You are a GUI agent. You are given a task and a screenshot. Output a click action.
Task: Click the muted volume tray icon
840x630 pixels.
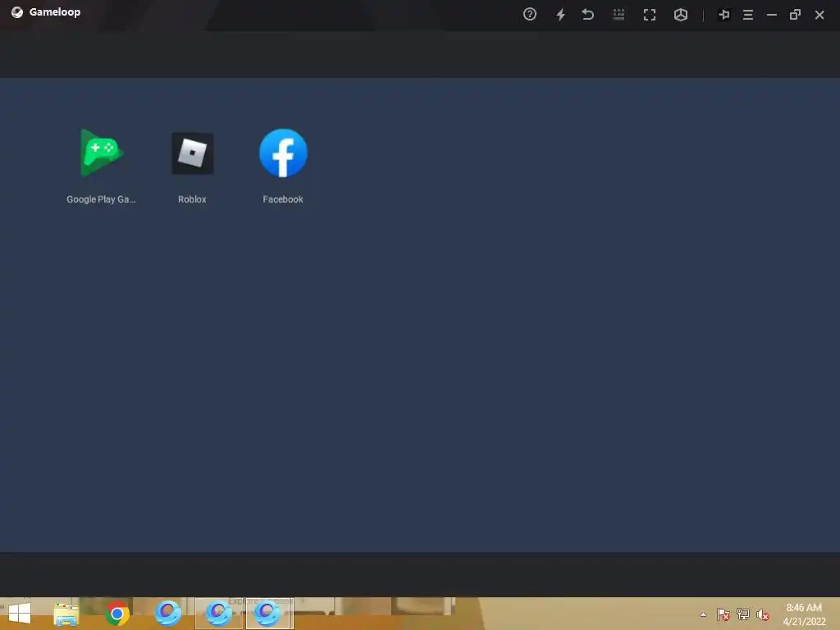point(763,614)
